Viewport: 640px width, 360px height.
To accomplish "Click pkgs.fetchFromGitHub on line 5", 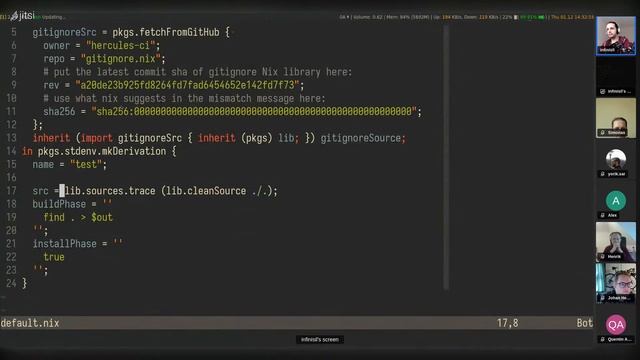I will coord(166,32).
